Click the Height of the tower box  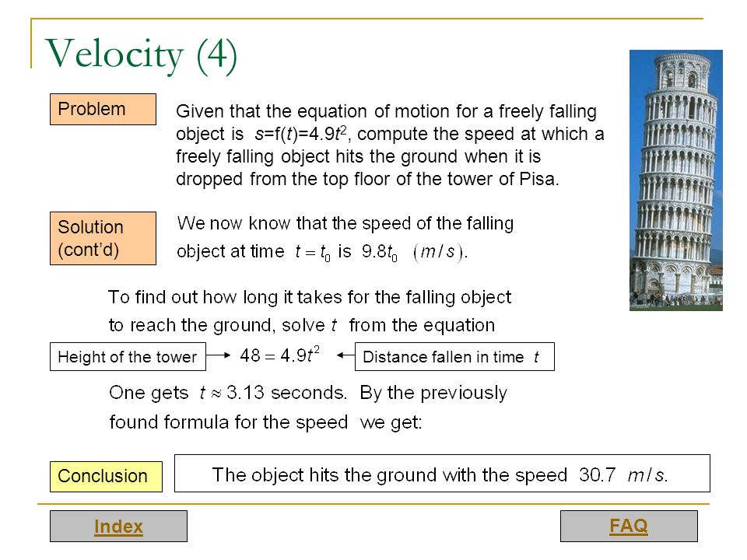(x=128, y=357)
